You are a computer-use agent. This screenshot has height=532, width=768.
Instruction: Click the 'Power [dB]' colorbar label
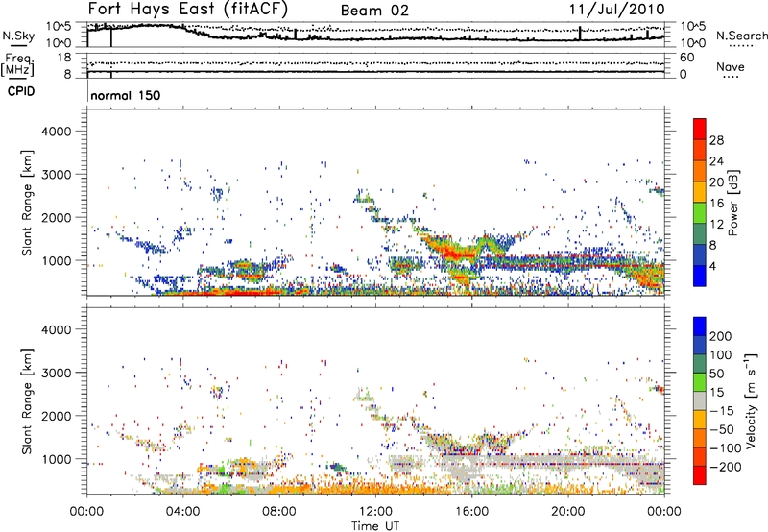coord(733,203)
